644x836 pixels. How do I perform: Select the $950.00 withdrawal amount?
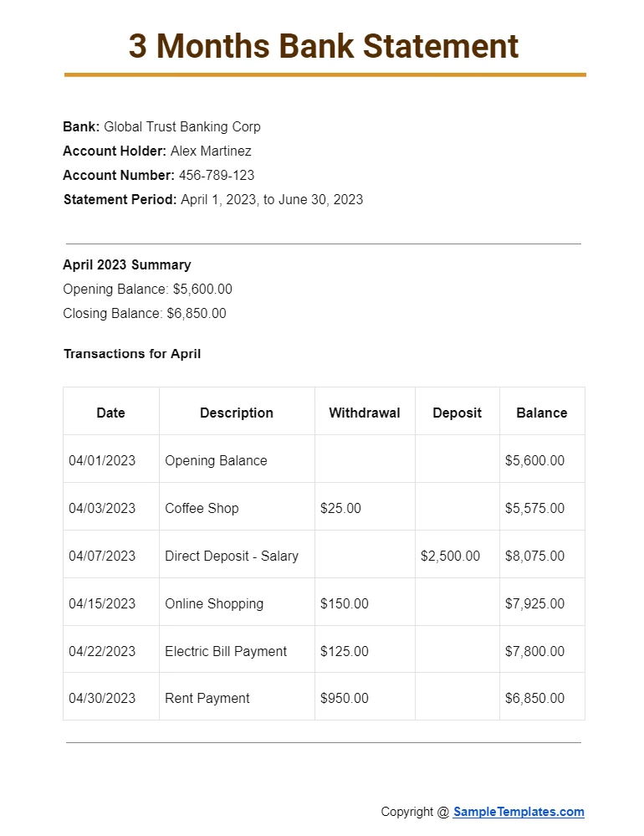[344, 698]
